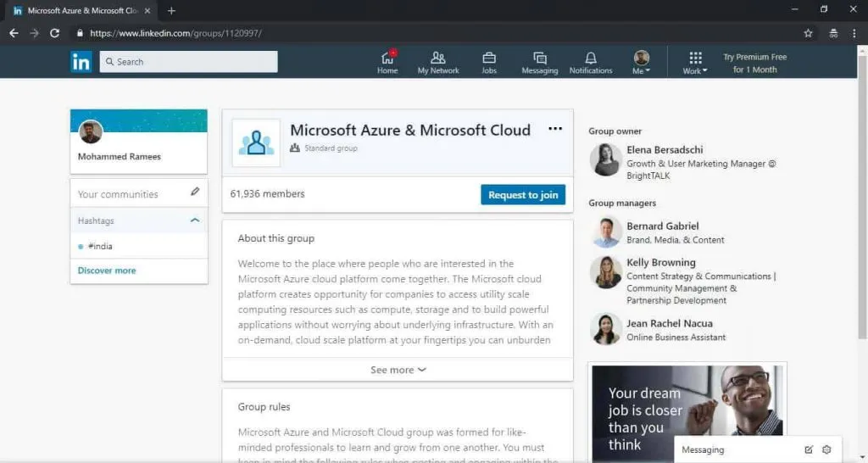Image resolution: width=868 pixels, height=463 pixels.
Task: Expand About this group with See more
Action: 398,370
